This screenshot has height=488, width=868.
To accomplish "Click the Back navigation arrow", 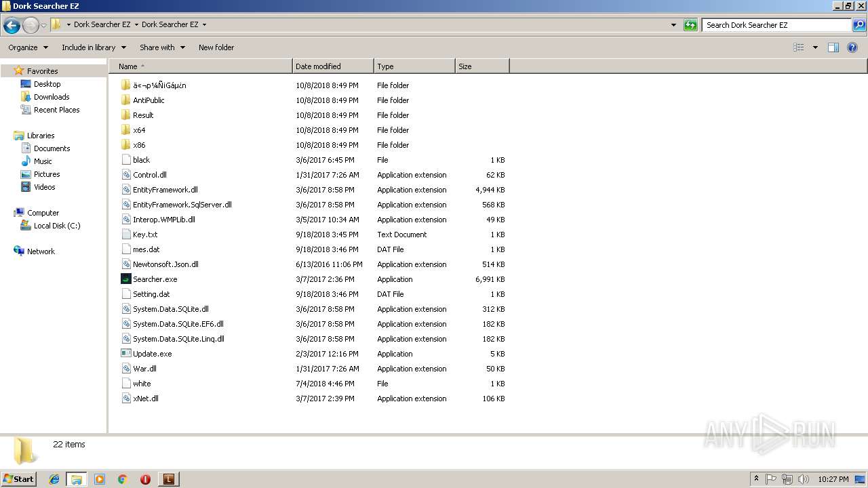I will (12, 26).
